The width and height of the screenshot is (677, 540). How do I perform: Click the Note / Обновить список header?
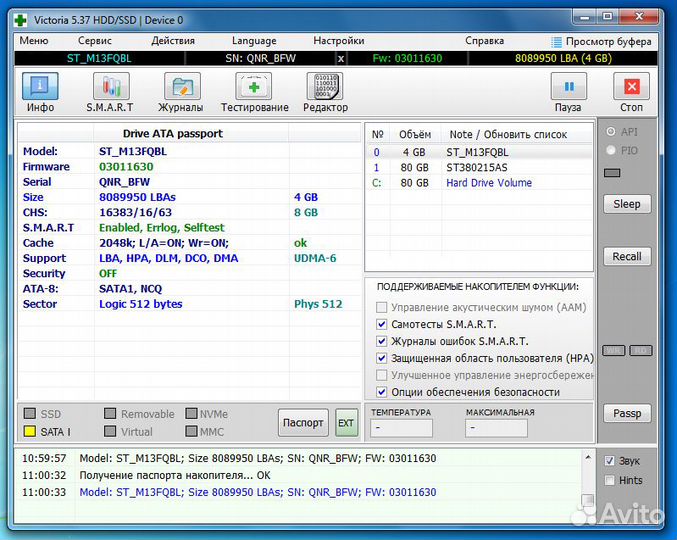pos(508,135)
